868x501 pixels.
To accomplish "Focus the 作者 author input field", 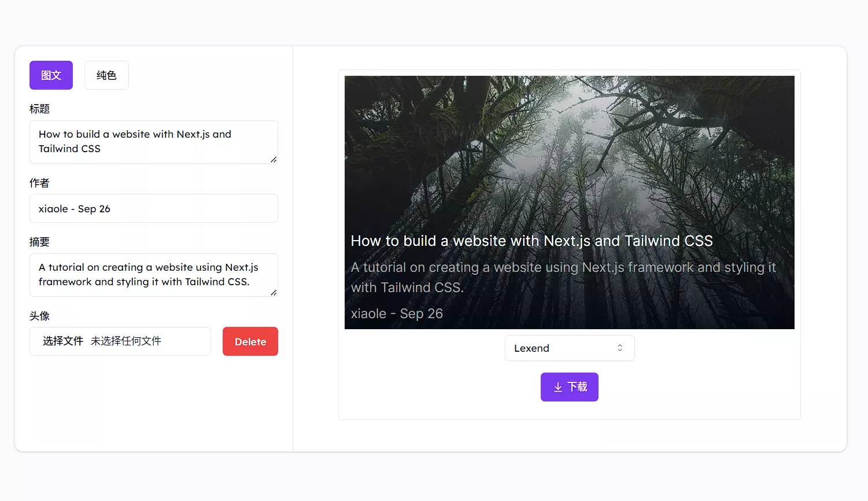I will coord(153,208).
